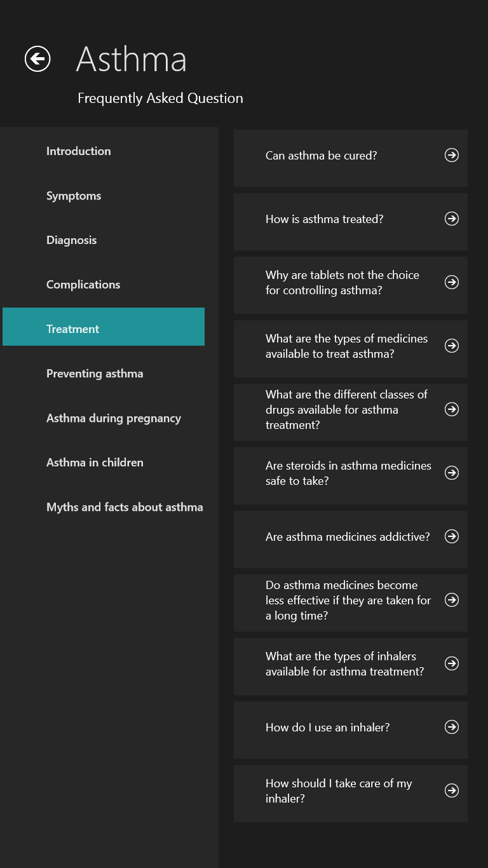This screenshot has height=868, width=488.
Task: Click the back arrow icon beside Asthma
Action: click(x=37, y=59)
